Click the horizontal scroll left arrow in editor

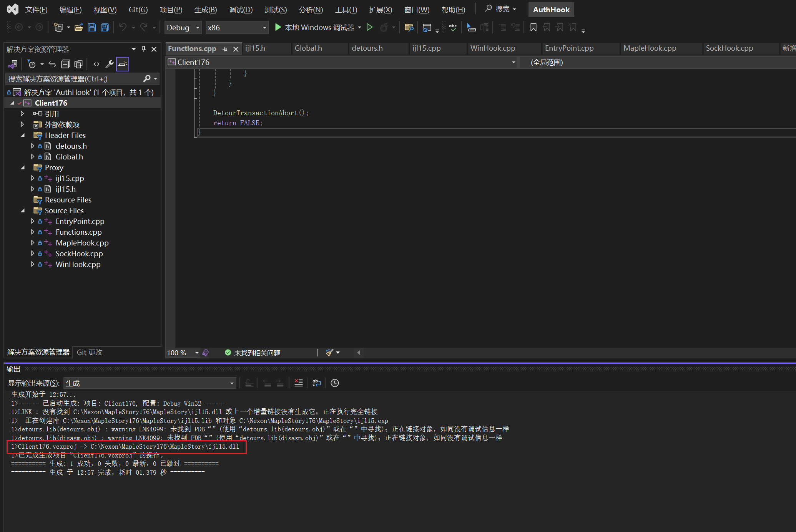point(359,353)
